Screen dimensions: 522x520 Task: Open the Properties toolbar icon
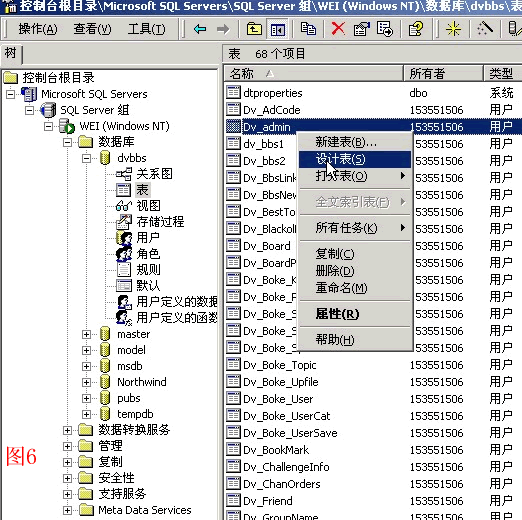point(362,29)
